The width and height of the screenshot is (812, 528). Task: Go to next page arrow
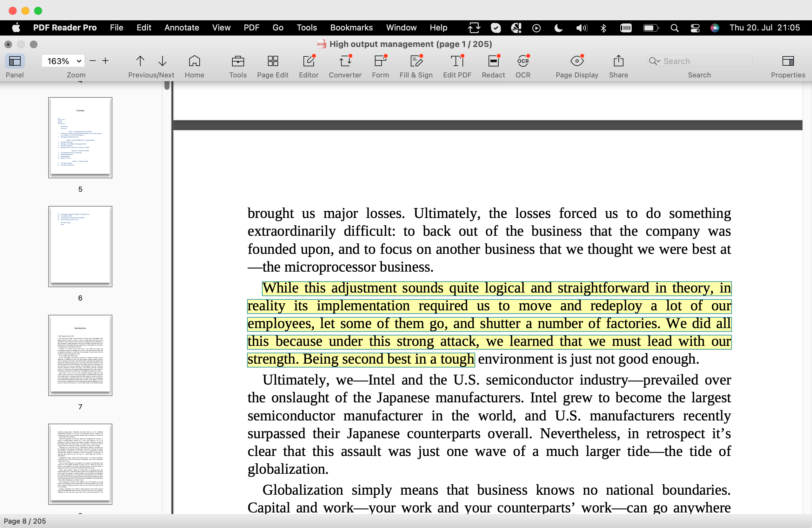[x=163, y=61]
